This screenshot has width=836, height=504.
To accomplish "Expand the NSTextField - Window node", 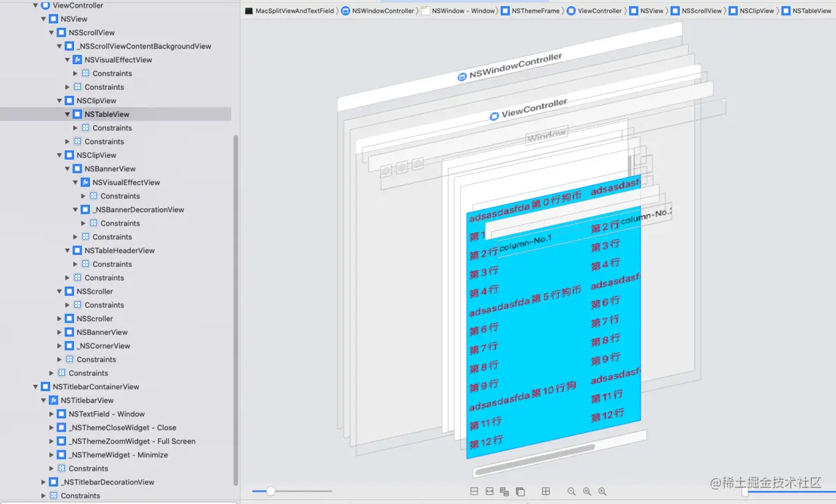I will click(x=52, y=414).
